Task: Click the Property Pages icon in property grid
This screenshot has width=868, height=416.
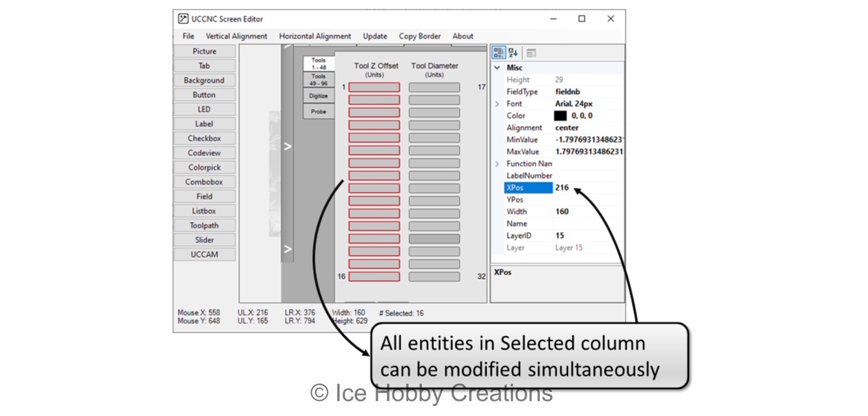Action: click(531, 52)
